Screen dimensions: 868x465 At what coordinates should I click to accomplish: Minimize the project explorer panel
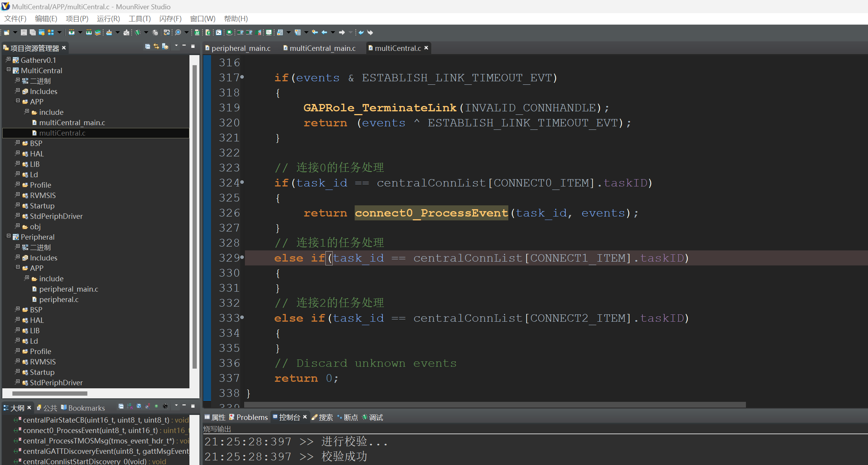[184, 46]
